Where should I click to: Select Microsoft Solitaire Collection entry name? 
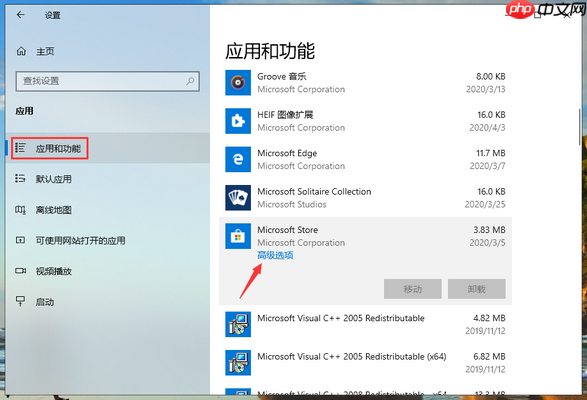pyautogui.click(x=314, y=191)
